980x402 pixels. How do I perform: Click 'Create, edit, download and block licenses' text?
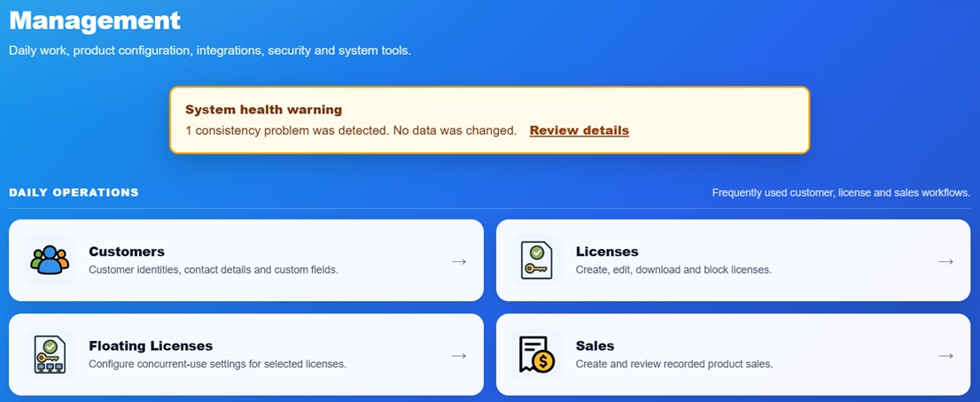[673, 270]
